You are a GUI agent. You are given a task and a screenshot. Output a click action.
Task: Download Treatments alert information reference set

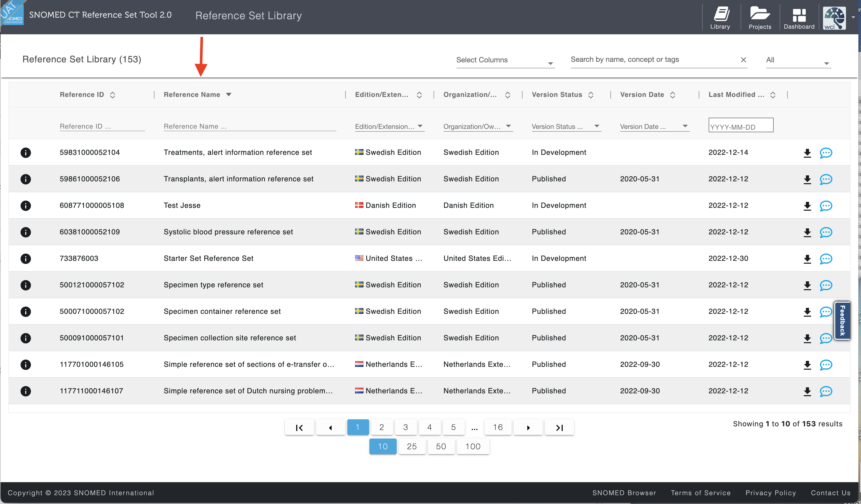click(807, 153)
